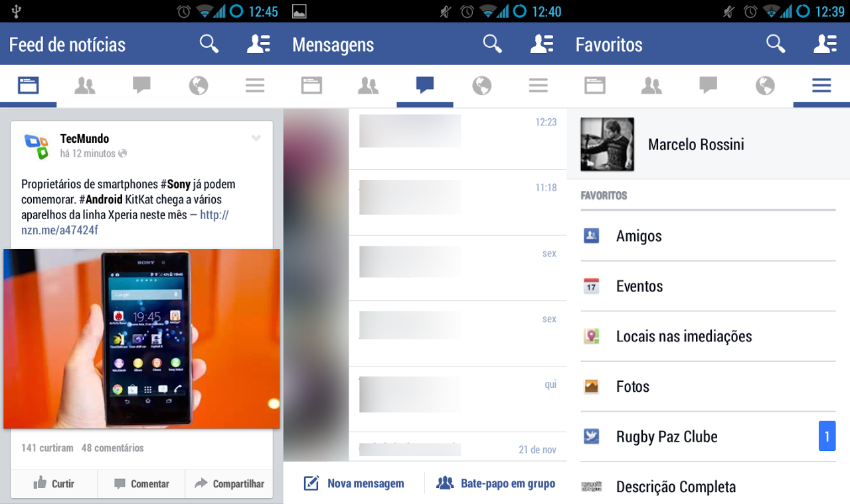Viewport: 850px width, 504px height.
Task: Tap picture notification icon in middle status bar
Action: click(299, 11)
